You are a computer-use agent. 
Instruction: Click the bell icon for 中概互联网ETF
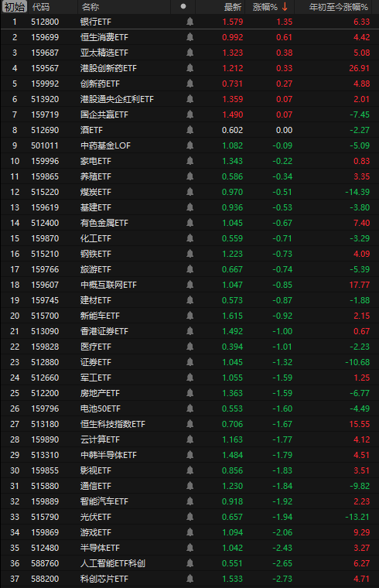[x=190, y=285]
